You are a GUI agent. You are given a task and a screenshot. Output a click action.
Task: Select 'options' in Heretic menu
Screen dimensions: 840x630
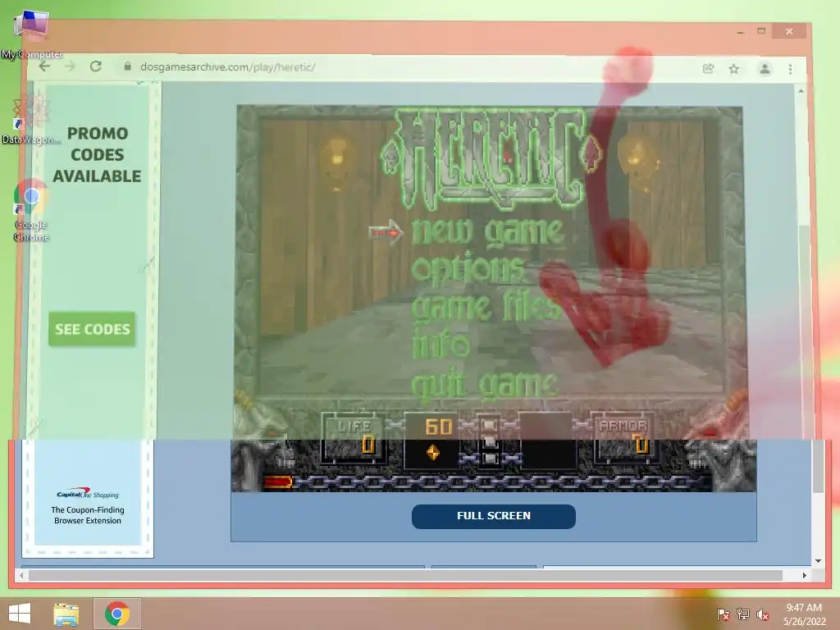tap(467, 268)
